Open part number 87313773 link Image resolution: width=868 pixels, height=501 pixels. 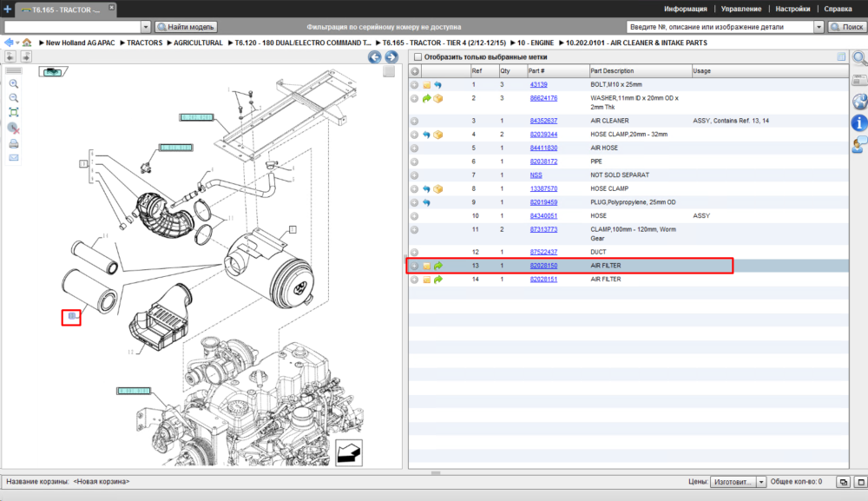click(543, 229)
